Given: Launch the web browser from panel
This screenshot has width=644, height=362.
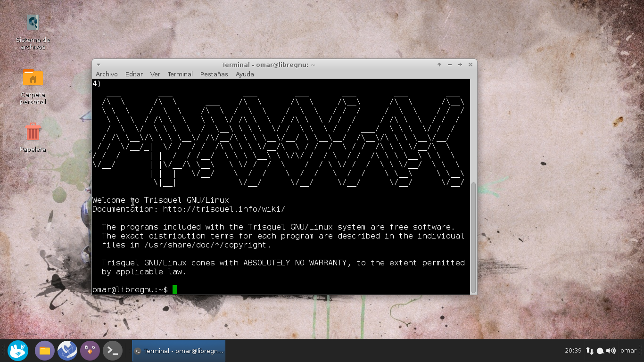Looking at the screenshot, I should [x=67, y=351].
